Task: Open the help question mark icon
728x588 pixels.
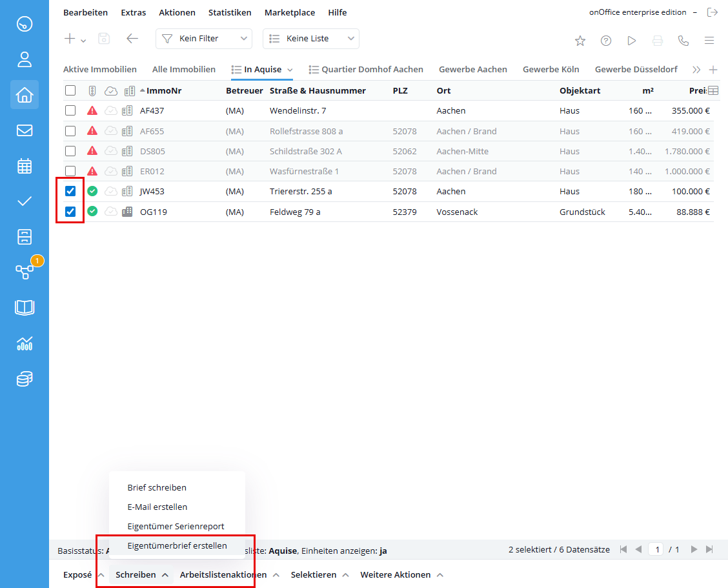Action: point(606,41)
